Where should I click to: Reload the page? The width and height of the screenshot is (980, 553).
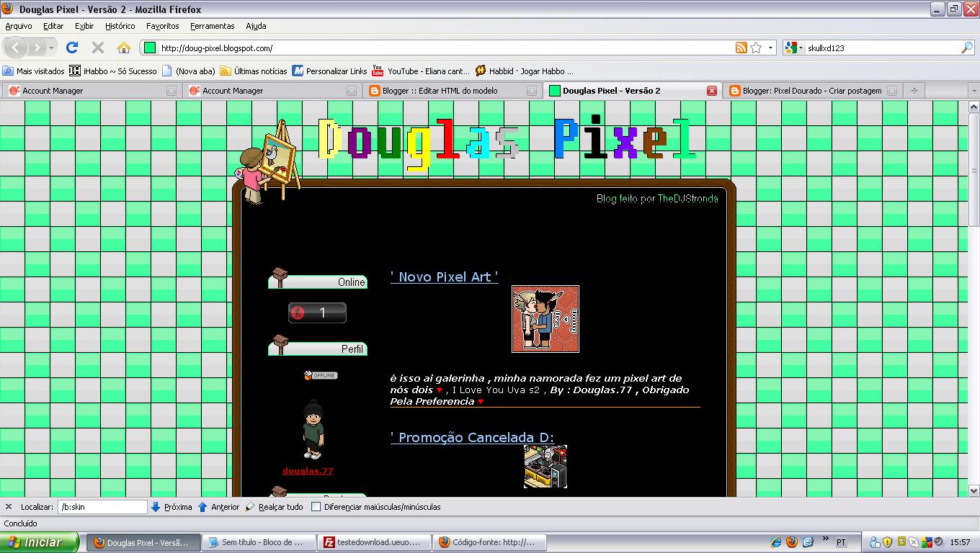[x=71, y=48]
